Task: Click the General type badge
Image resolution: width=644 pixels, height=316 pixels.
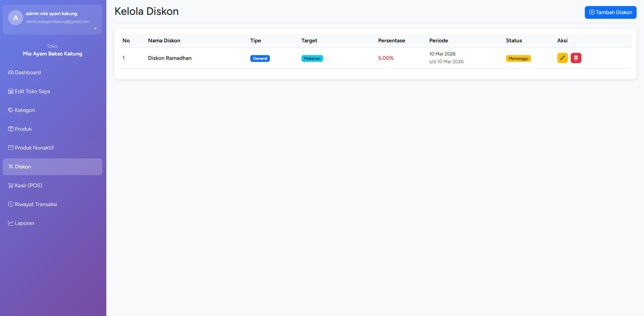Action: 260,58
